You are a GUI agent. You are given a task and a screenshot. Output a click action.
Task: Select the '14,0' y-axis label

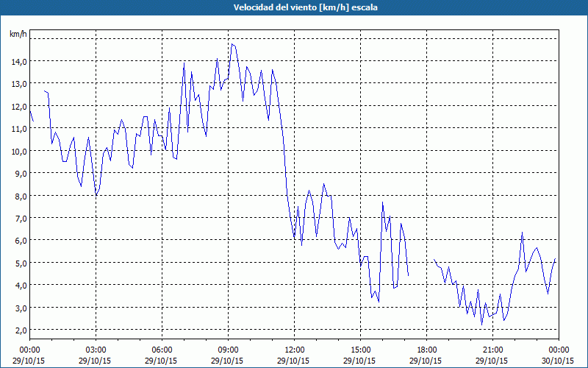[18, 61]
